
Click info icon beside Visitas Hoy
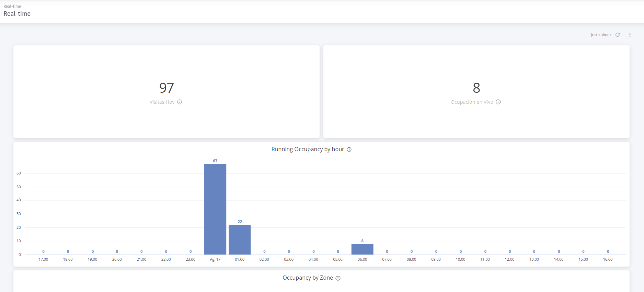point(180,102)
